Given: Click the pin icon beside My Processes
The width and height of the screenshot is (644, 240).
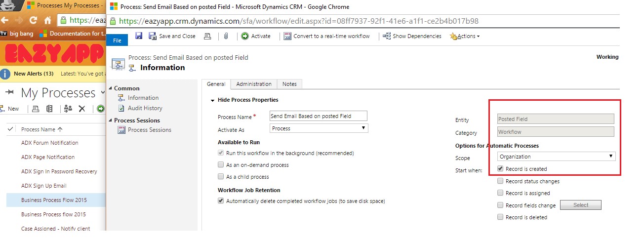Looking at the screenshot, I should coord(9,93).
